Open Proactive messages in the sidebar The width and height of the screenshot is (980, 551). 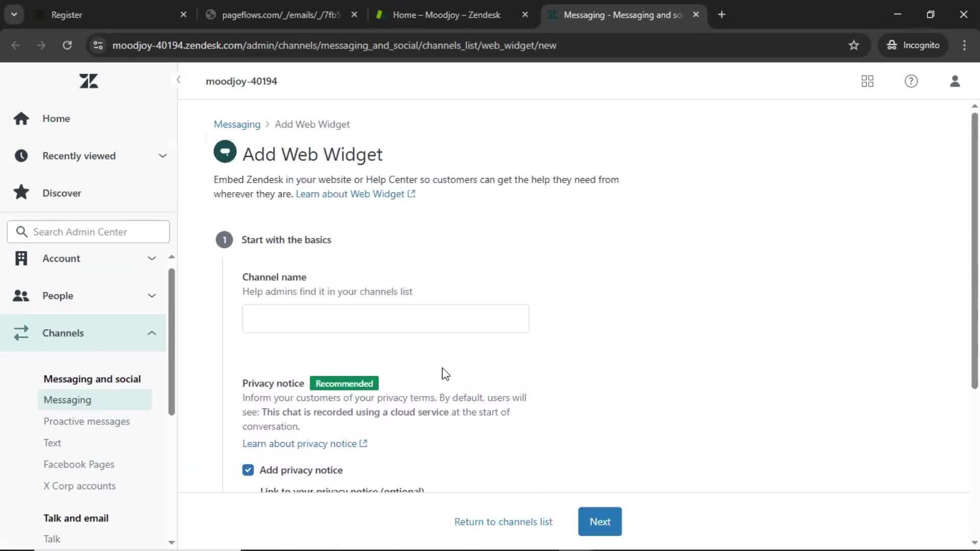pos(87,421)
